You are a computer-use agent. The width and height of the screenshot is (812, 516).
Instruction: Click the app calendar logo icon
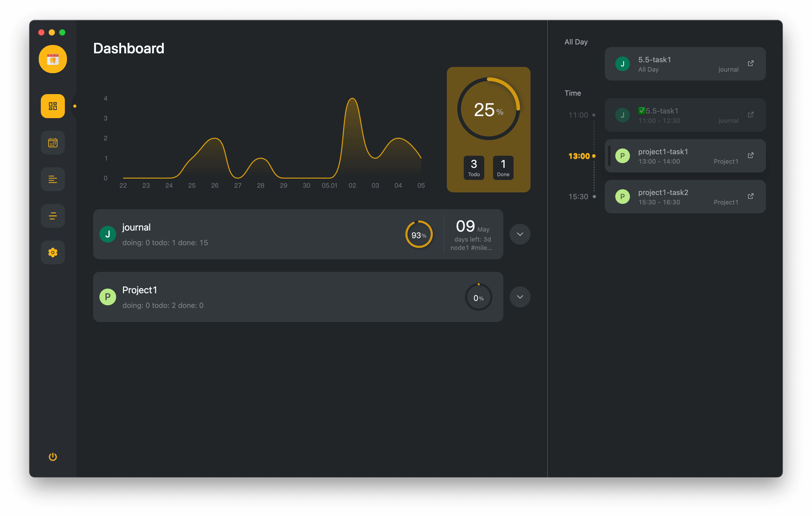coord(53,59)
